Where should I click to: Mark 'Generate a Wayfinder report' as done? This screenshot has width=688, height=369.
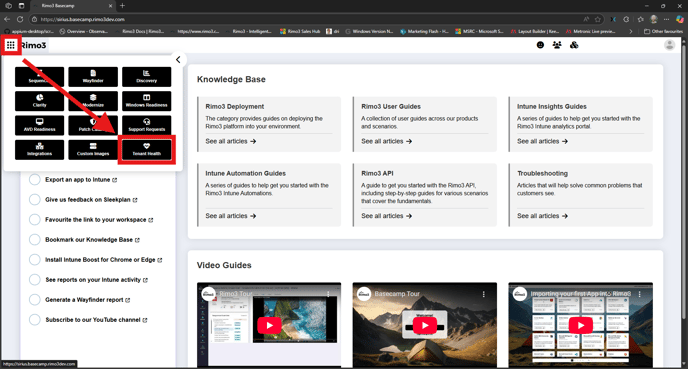tap(35, 300)
